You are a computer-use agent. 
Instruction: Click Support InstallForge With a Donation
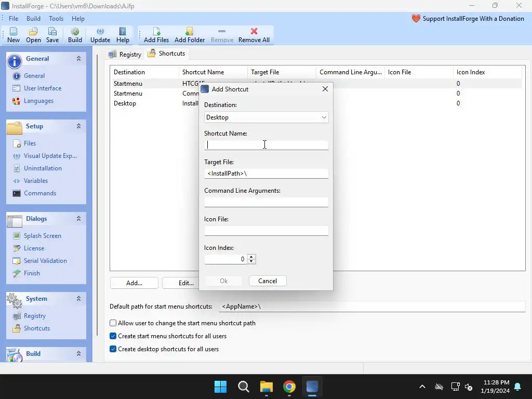(468, 19)
